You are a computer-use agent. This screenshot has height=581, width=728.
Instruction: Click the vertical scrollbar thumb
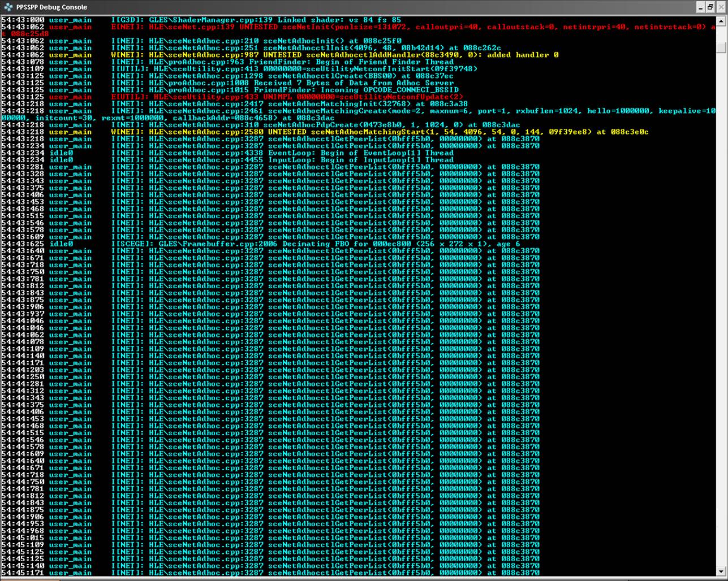point(721,47)
